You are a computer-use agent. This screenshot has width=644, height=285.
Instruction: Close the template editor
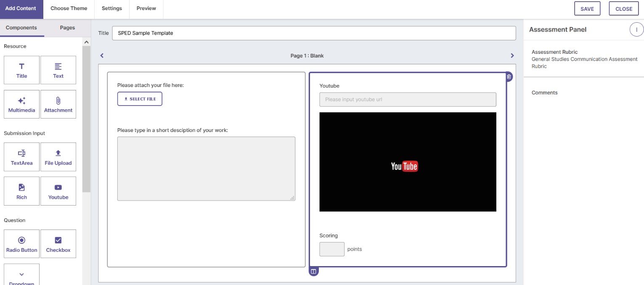624,9
